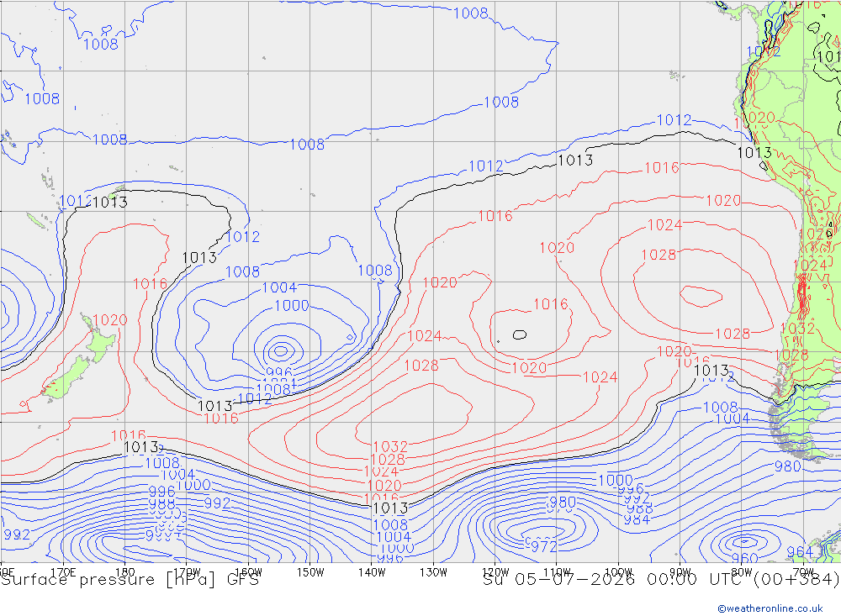Click the 960 hPa isobar label
Viewport: 841px width, 616px height.
[744, 558]
